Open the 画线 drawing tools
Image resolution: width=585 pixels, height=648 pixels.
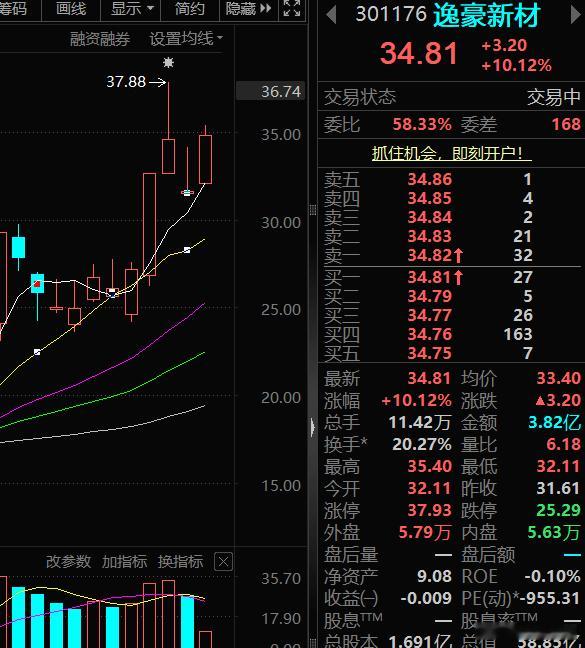(71, 9)
